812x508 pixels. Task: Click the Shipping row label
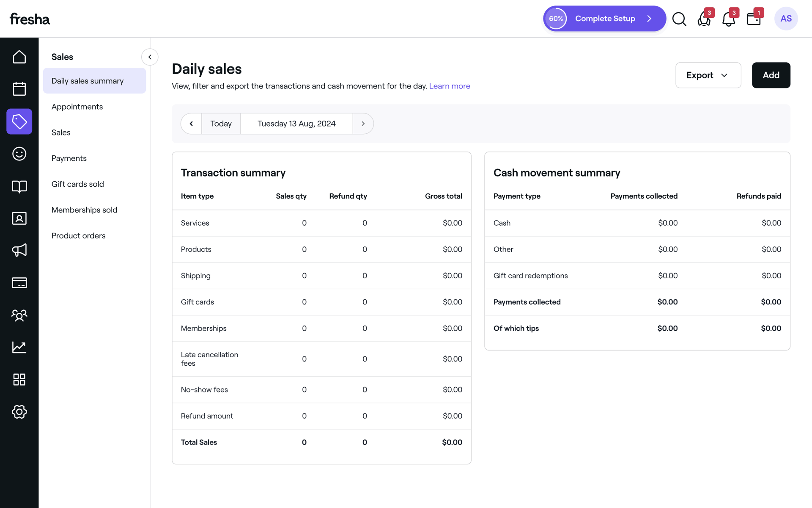pos(195,276)
